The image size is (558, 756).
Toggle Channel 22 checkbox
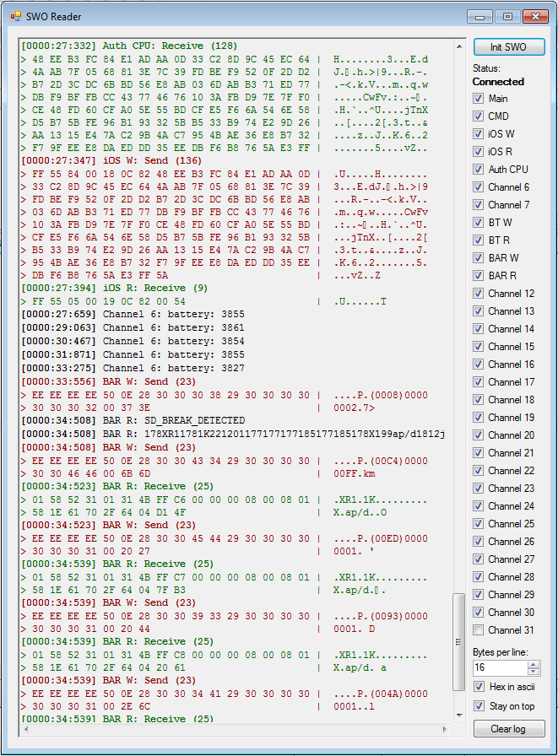coord(478,471)
